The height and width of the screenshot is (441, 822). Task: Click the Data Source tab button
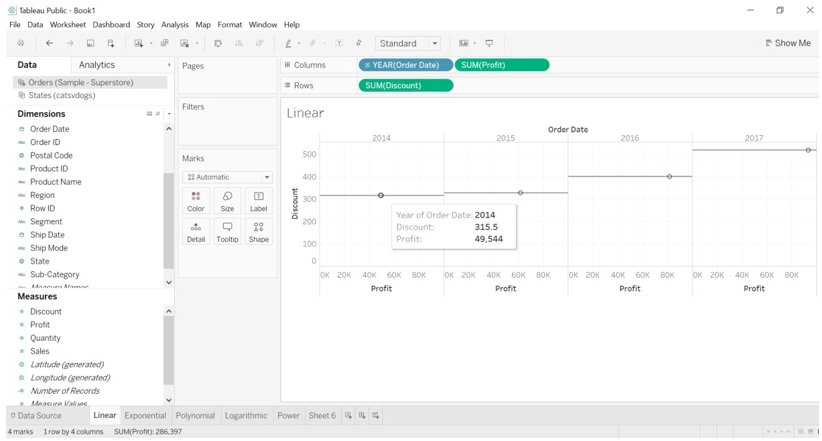pos(38,416)
